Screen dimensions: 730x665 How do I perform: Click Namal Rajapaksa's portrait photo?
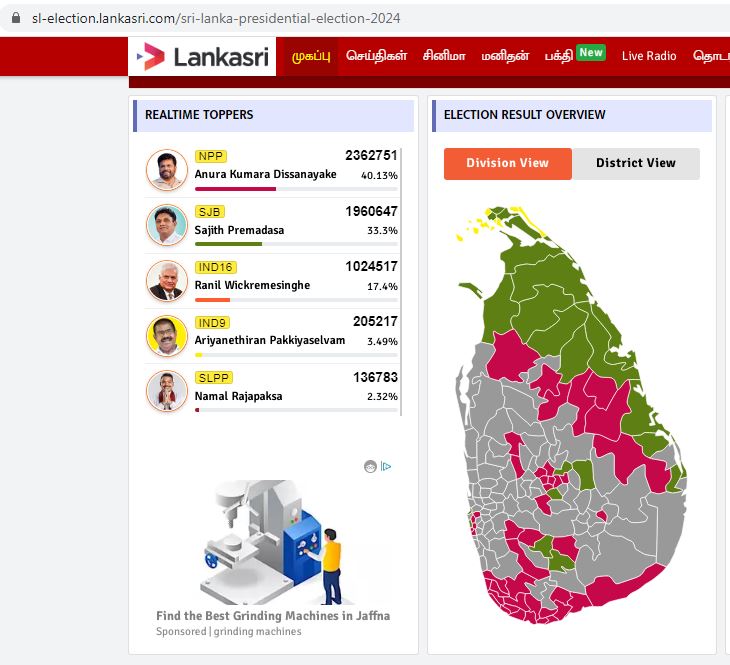pyautogui.click(x=167, y=391)
